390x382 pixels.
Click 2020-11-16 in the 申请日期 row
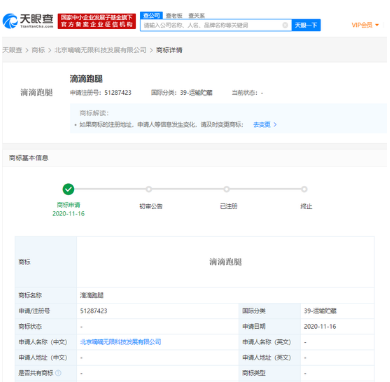[x=320, y=327]
